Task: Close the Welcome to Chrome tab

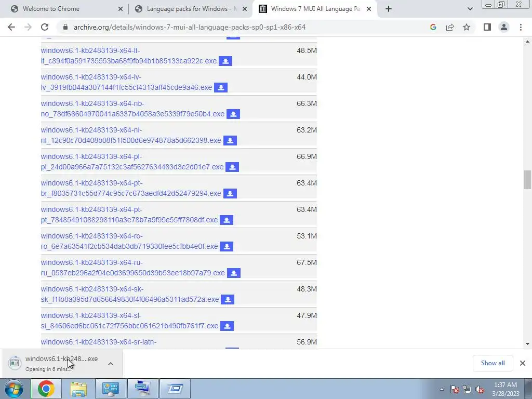Action: pos(120,9)
